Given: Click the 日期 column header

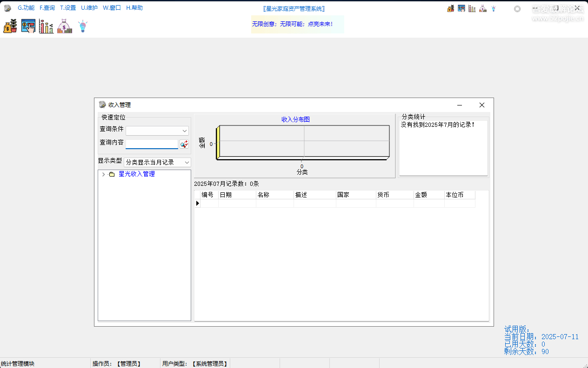Looking at the screenshot, I should point(237,195).
